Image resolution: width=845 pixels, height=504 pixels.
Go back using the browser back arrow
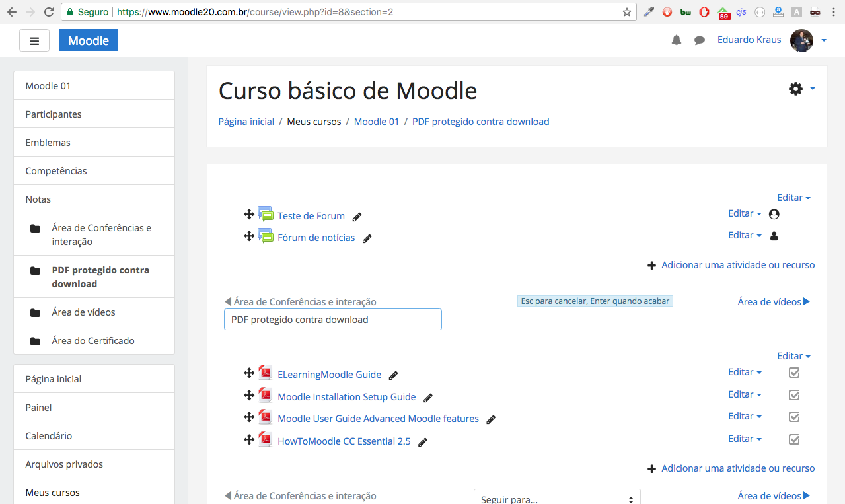(x=11, y=12)
